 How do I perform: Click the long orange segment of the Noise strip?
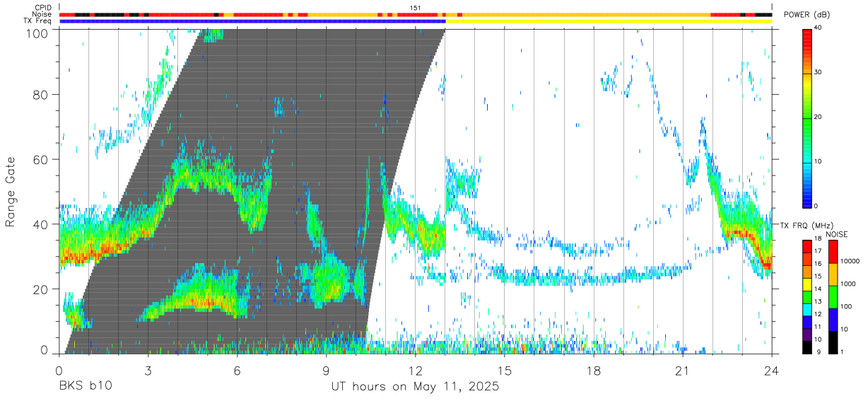coord(587,14)
